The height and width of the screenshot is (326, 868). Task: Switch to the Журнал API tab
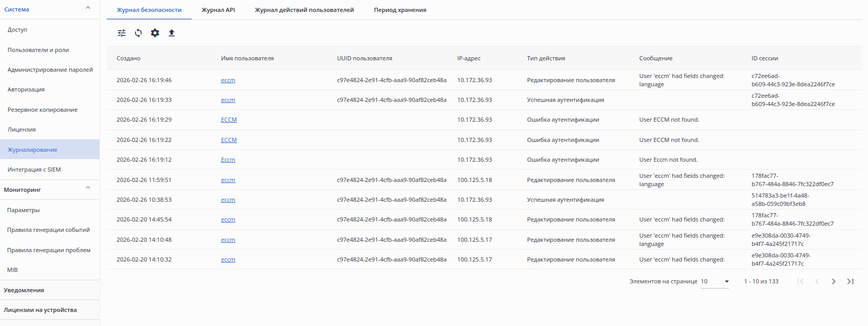218,10
